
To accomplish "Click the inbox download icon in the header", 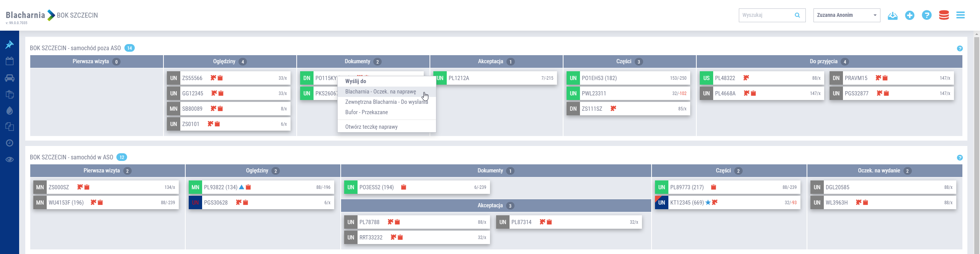I will (x=892, y=15).
